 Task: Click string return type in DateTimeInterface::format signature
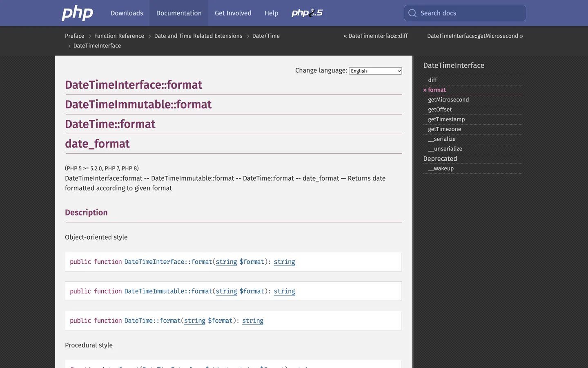(284, 262)
